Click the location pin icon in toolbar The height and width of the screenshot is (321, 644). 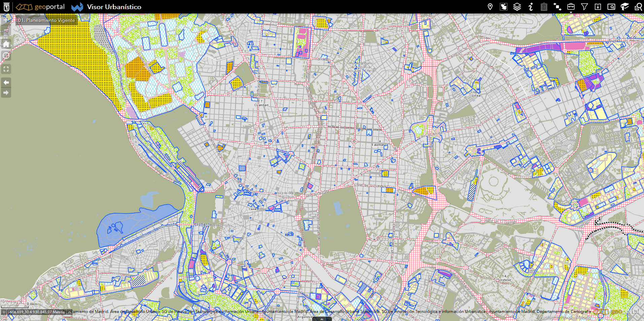coord(490,7)
